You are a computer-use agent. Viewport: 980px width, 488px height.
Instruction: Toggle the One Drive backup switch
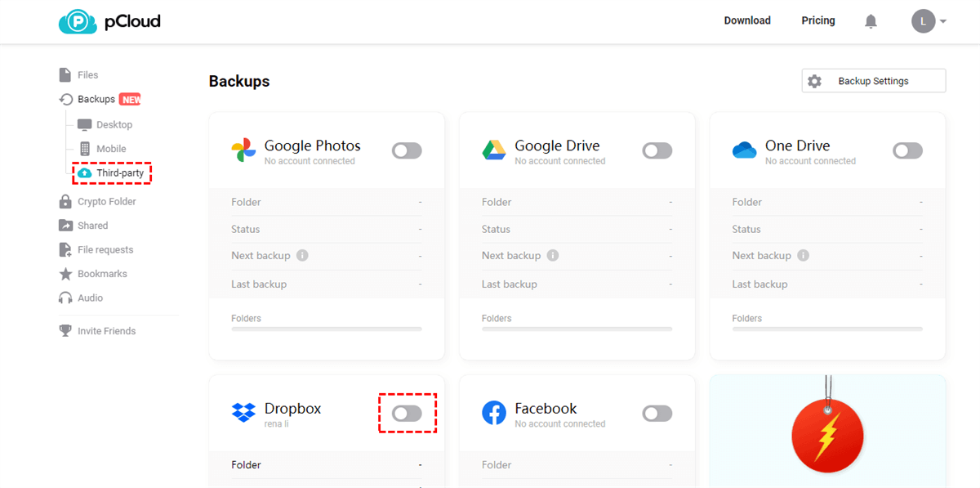[x=907, y=150]
